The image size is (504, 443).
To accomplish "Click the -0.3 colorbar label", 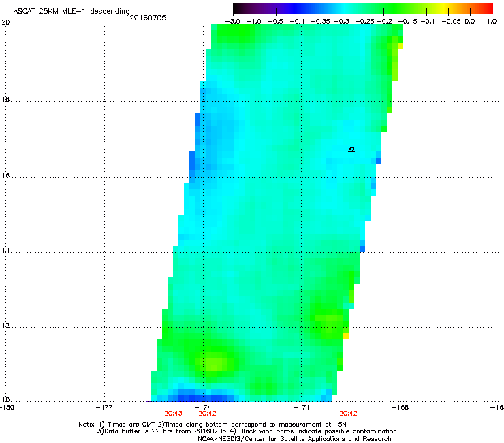I will tap(341, 22).
